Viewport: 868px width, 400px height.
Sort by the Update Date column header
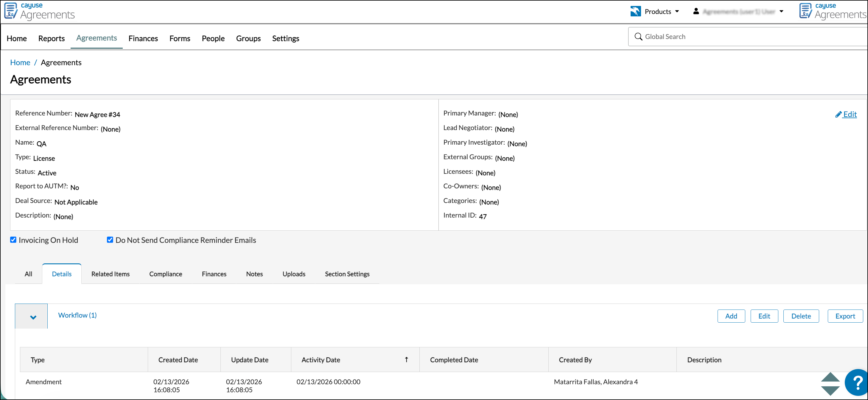point(256,360)
